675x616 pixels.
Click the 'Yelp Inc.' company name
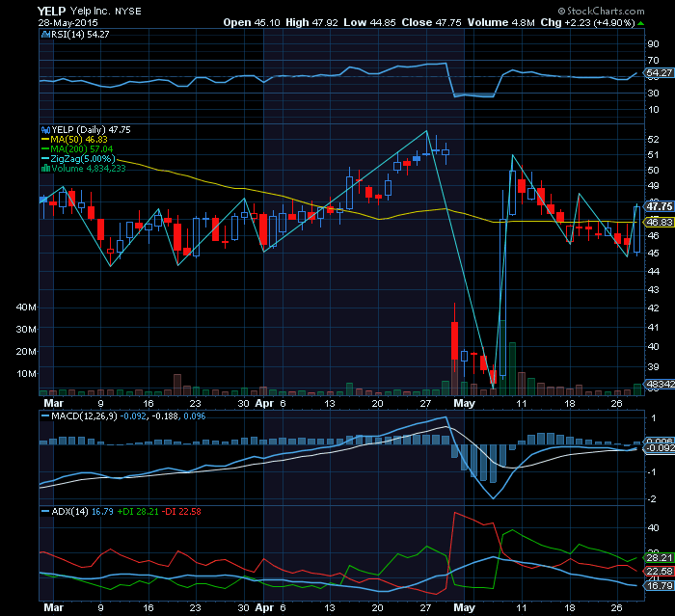point(91,12)
